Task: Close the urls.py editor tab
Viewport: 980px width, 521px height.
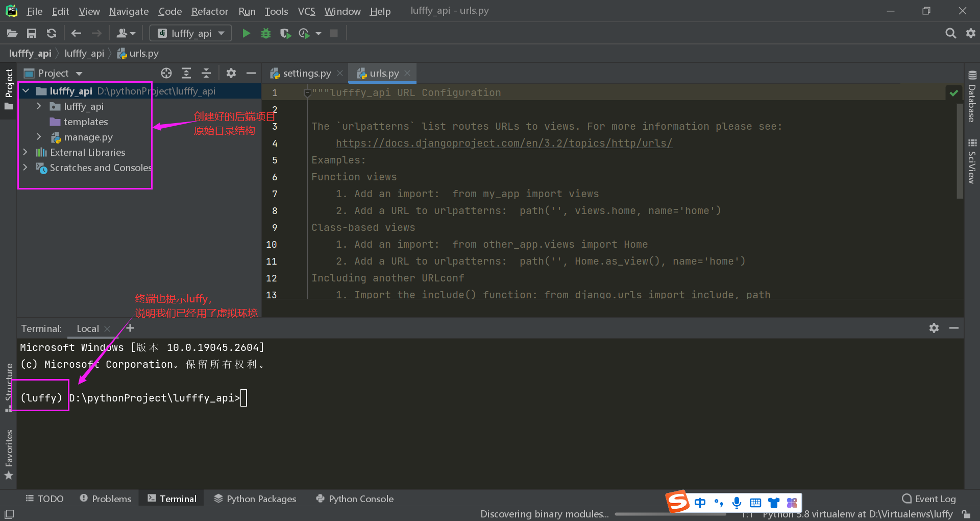Action: point(407,73)
